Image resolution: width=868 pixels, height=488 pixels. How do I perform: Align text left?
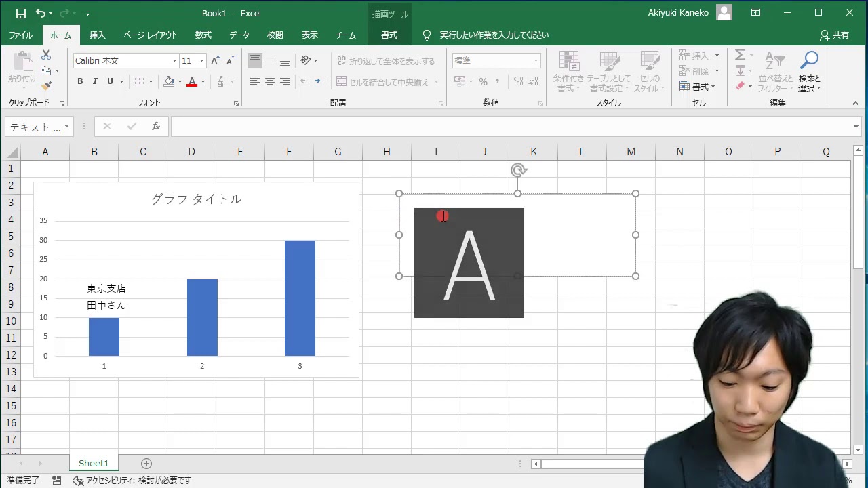click(255, 81)
